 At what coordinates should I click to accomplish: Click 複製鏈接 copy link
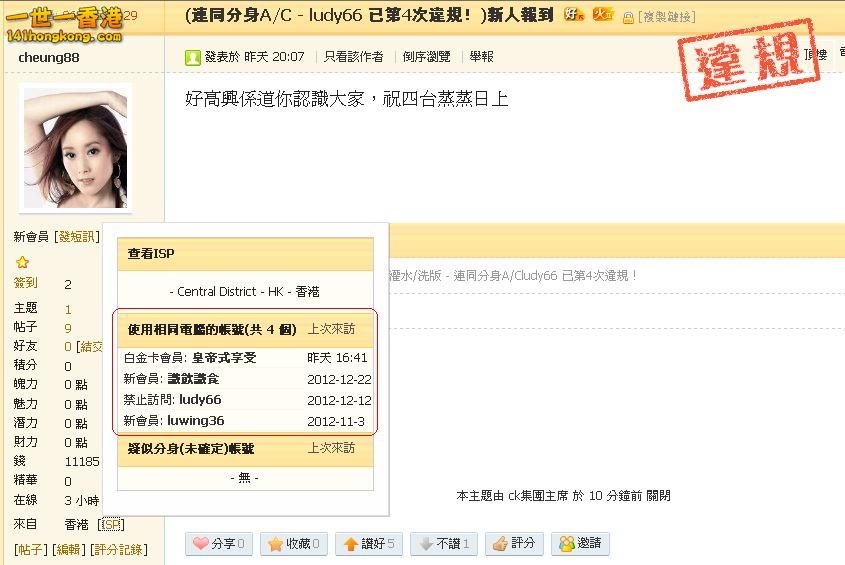tap(667, 17)
